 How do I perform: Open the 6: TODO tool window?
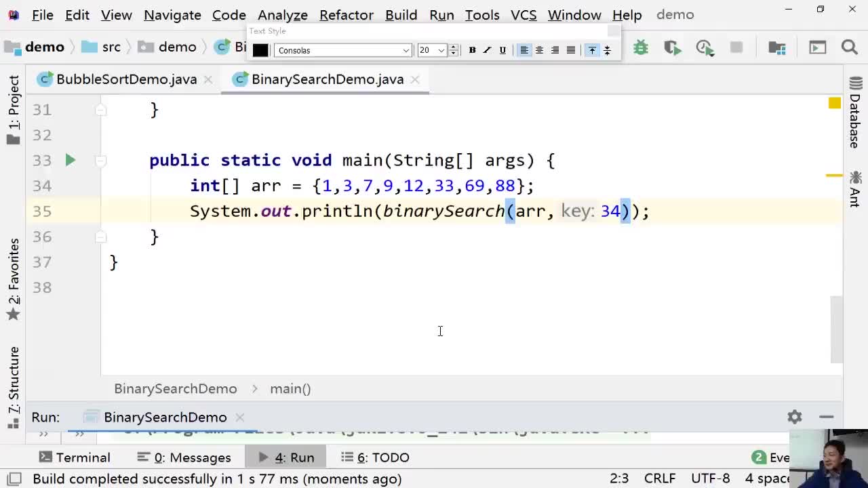coord(375,457)
